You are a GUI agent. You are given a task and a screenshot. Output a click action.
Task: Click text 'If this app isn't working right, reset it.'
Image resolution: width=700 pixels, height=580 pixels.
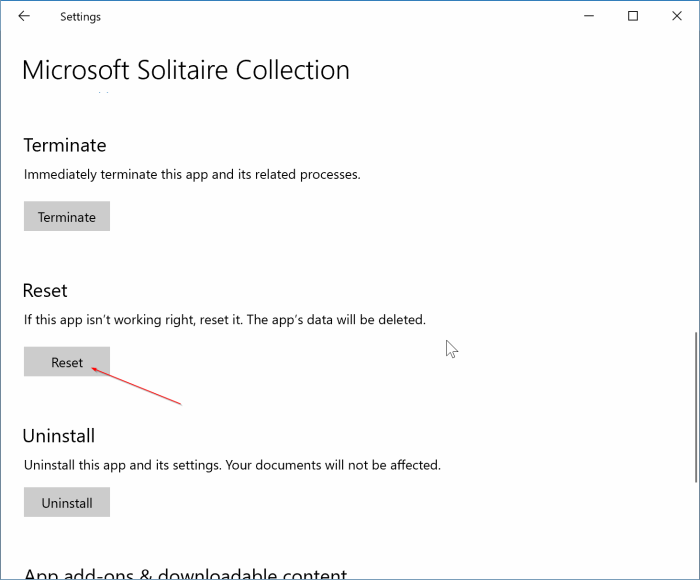pyautogui.click(x=133, y=320)
